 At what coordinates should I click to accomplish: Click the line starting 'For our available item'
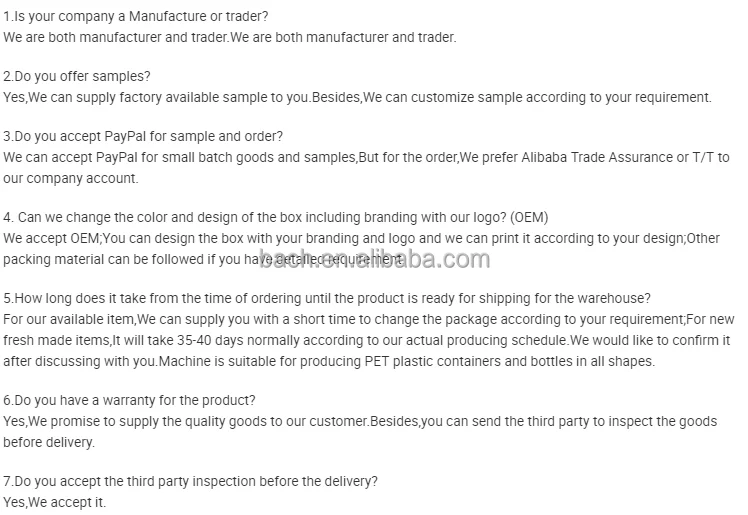tap(368, 319)
